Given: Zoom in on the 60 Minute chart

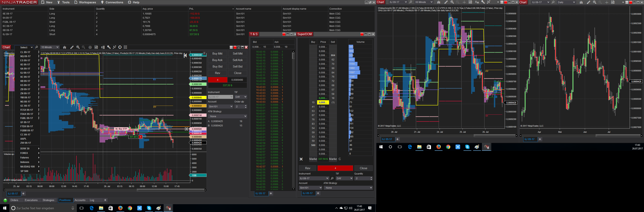Looking at the screenshot, I should pos(452,2).
